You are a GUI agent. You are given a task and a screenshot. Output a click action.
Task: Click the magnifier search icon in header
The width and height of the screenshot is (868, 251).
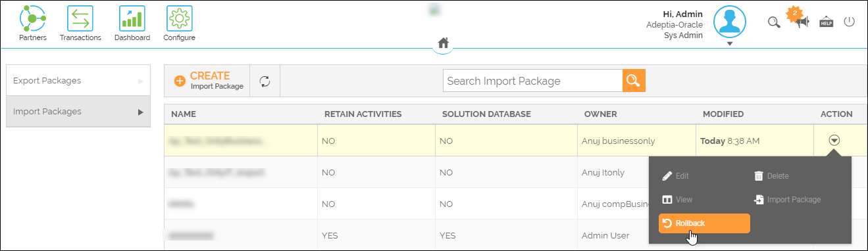775,22
